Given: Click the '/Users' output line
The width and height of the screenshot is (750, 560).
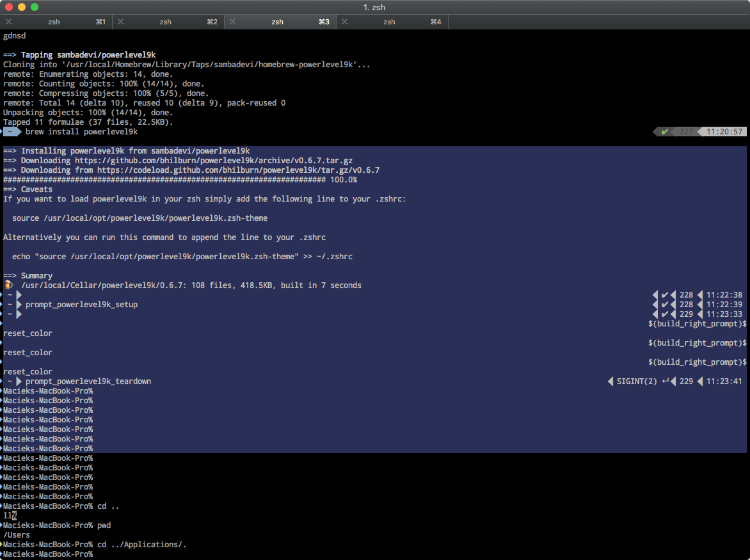Looking at the screenshot, I should [16, 535].
